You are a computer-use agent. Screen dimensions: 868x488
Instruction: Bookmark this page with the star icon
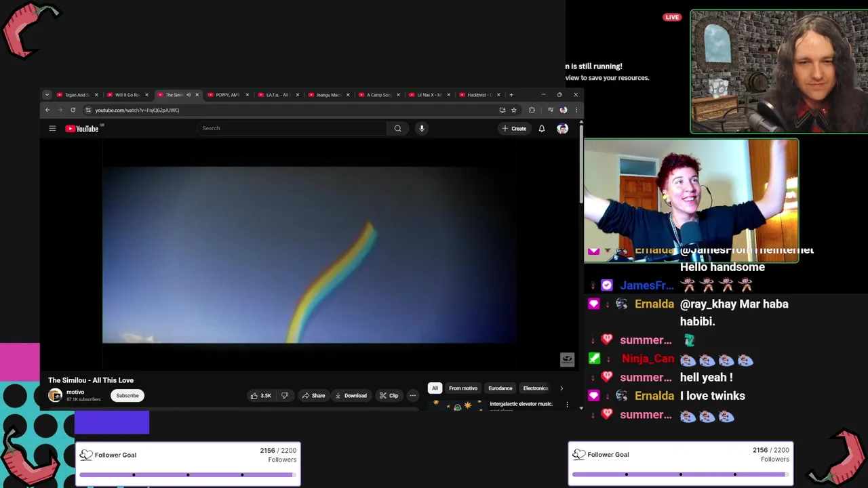[514, 110]
